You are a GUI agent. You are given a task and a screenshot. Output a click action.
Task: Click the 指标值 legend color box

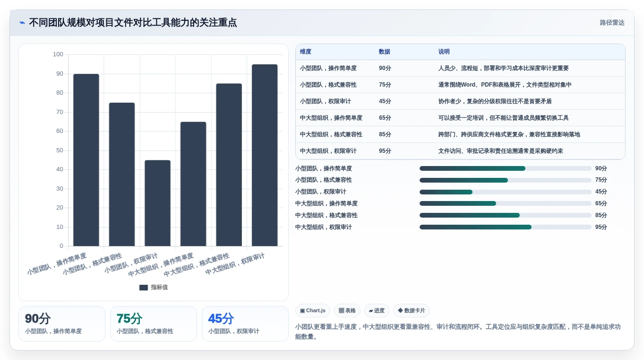tap(144, 287)
